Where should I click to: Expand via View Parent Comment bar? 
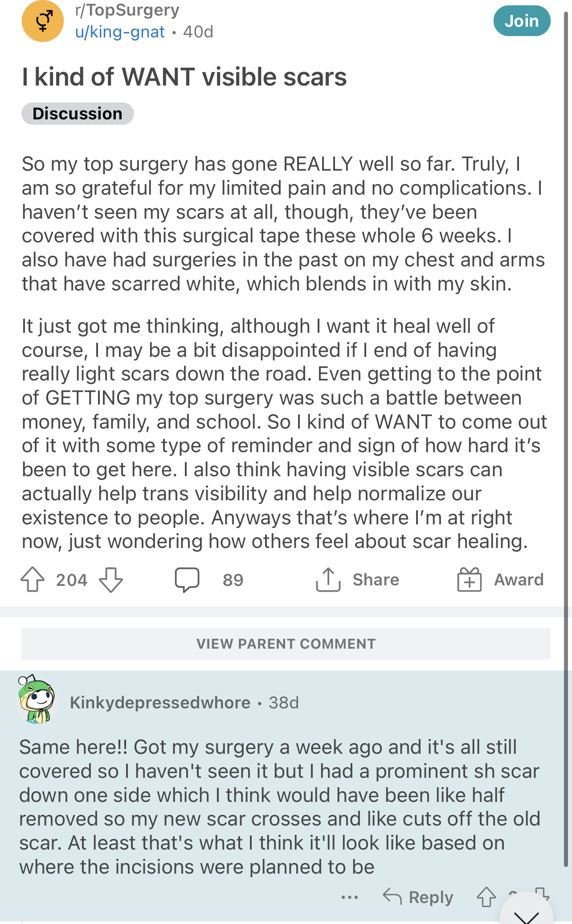[x=286, y=644]
